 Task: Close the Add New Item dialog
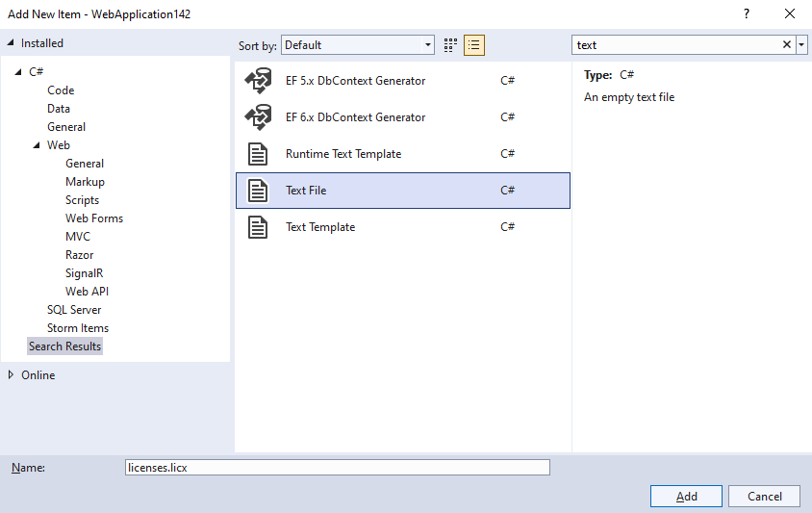point(789,14)
